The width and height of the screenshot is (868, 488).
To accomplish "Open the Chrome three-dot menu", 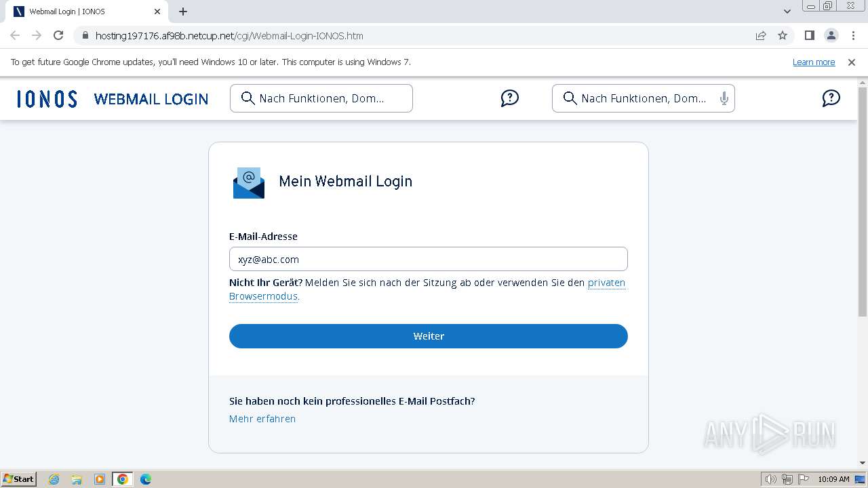I will click(852, 35).
